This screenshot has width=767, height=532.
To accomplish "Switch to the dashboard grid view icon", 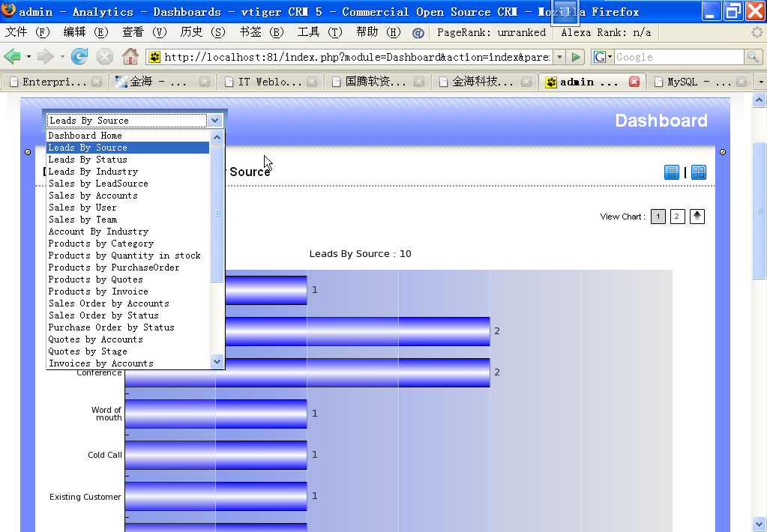I will [x=698, y=172].
